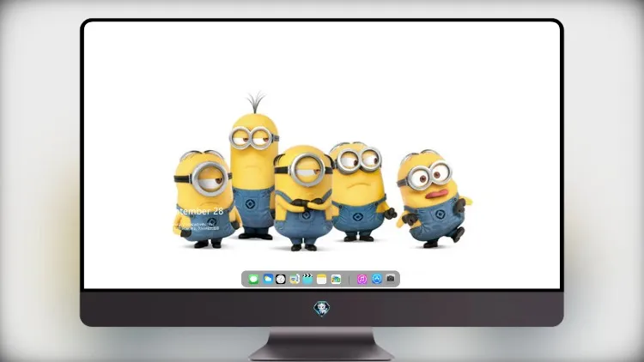Open the Weather app in the dock

(268, 279)
